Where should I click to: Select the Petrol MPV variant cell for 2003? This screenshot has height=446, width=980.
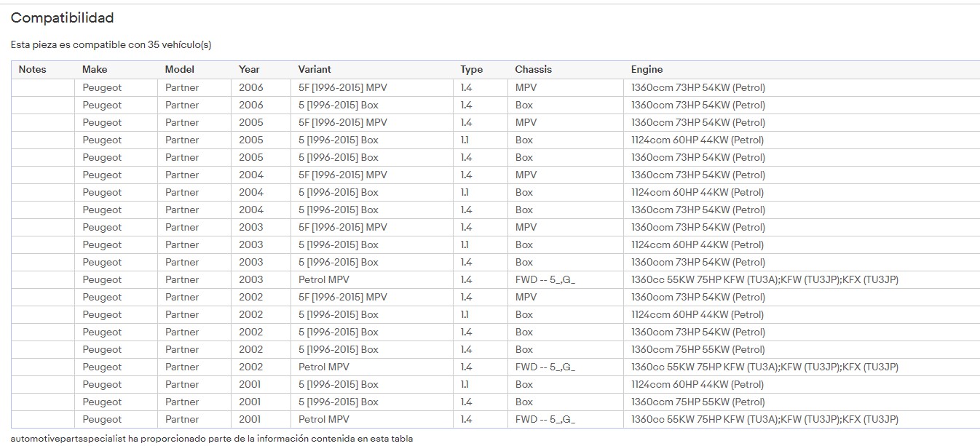323,279
